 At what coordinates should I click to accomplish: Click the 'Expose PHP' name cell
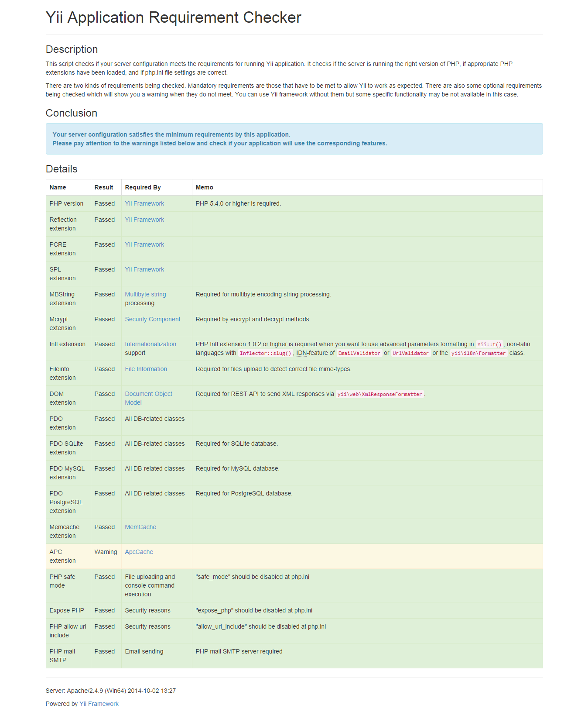68,610
